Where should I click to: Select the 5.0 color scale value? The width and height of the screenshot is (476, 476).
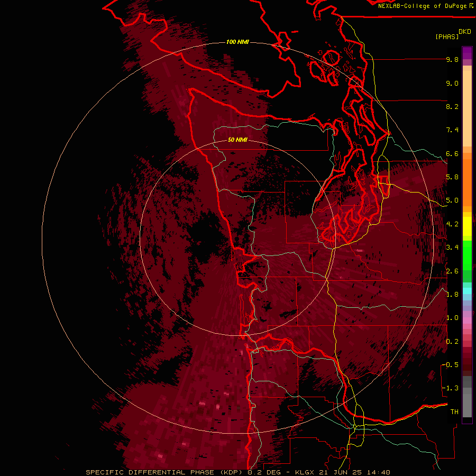pos(452,200)
